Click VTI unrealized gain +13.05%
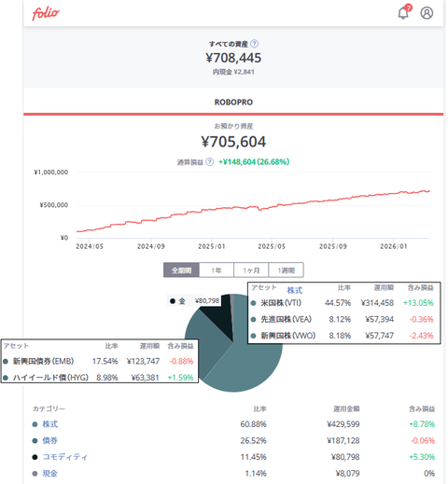 (x=418, y=303)
